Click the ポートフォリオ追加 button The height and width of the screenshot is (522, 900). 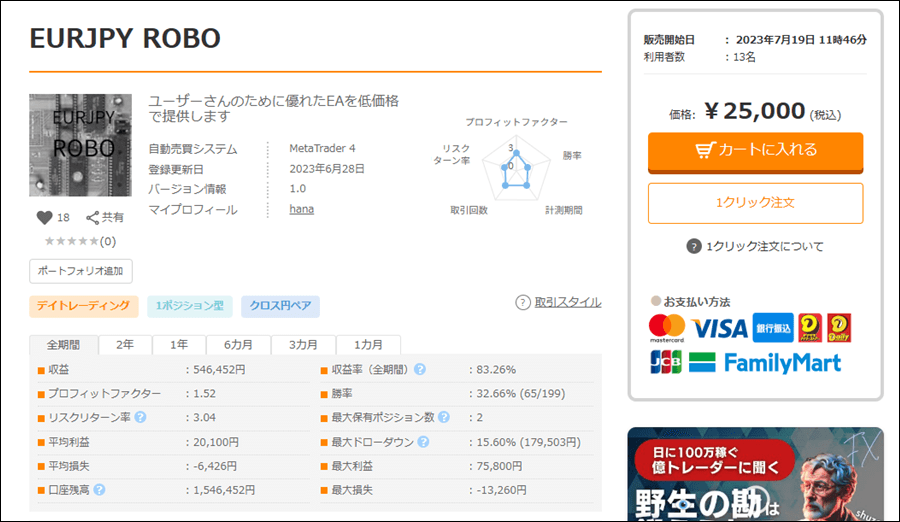pos(81,270)
